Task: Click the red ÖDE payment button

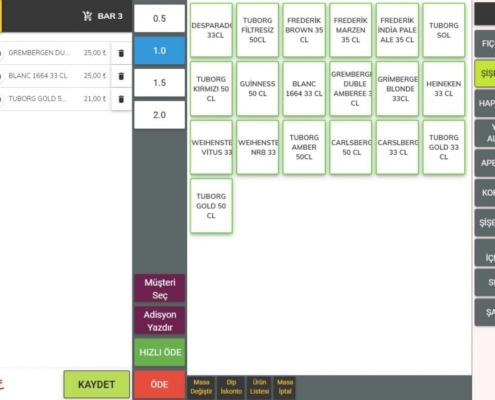Action: click(x=160, y=384)
